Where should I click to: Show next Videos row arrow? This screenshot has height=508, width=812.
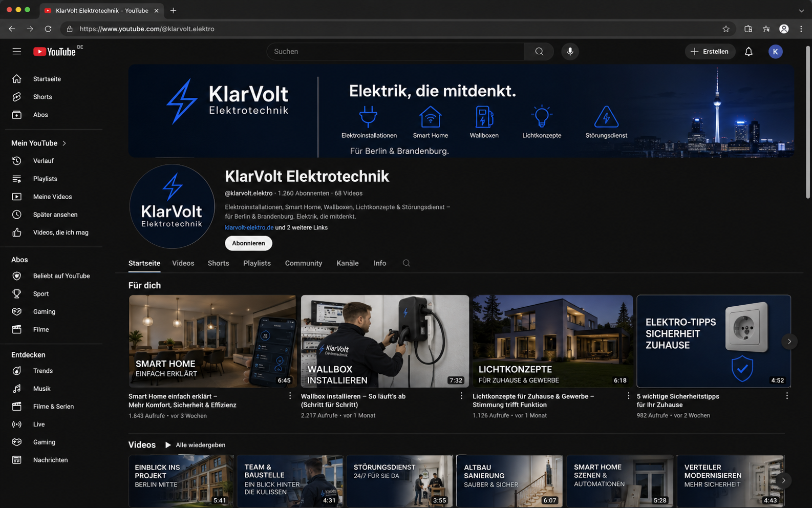(783, 480)
